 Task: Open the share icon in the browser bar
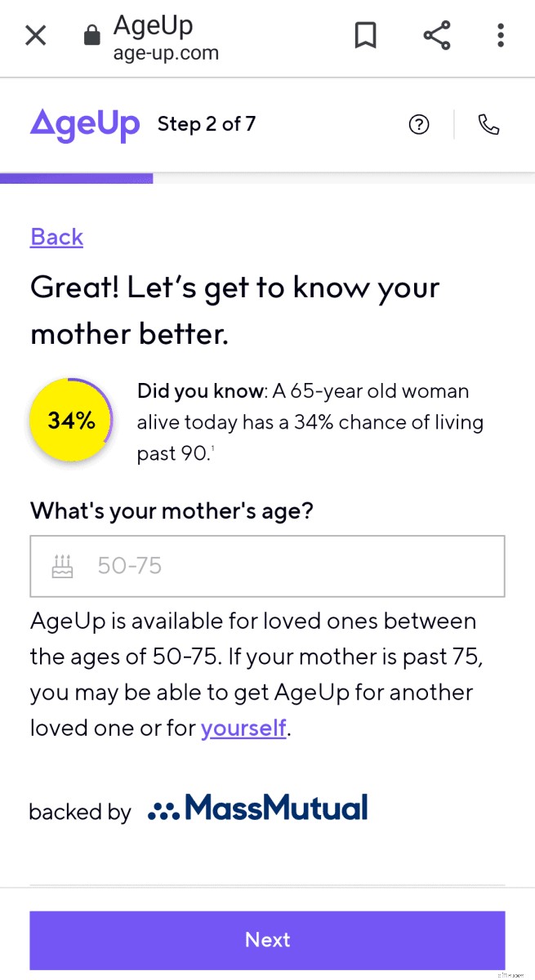[x=437, y=35]
